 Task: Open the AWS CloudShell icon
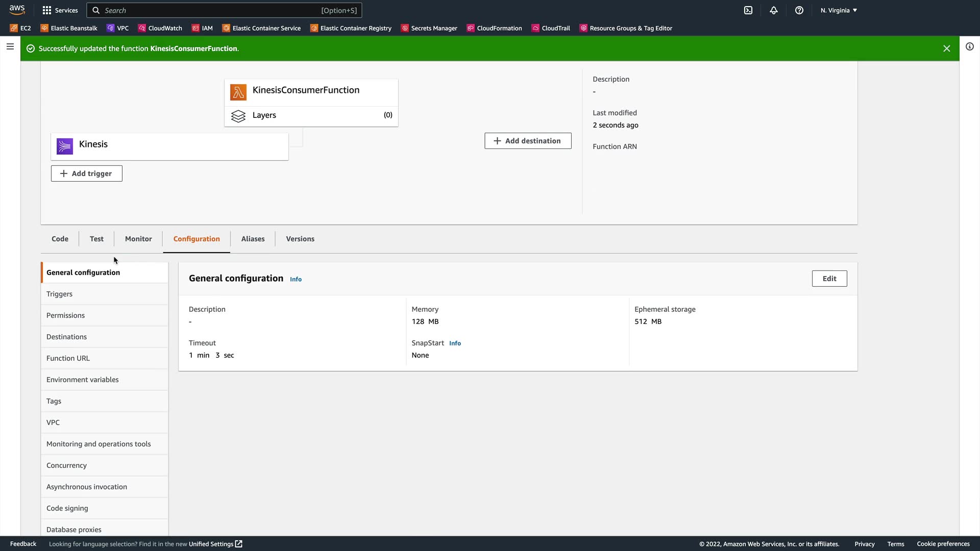pyautogui.click(x=748, y=10)
